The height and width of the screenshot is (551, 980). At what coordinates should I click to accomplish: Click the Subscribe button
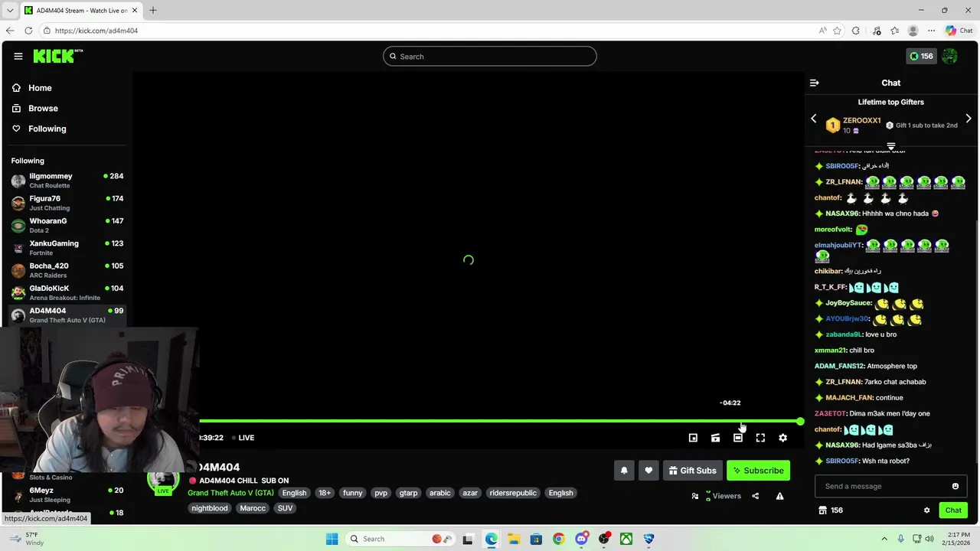(758, 471)
